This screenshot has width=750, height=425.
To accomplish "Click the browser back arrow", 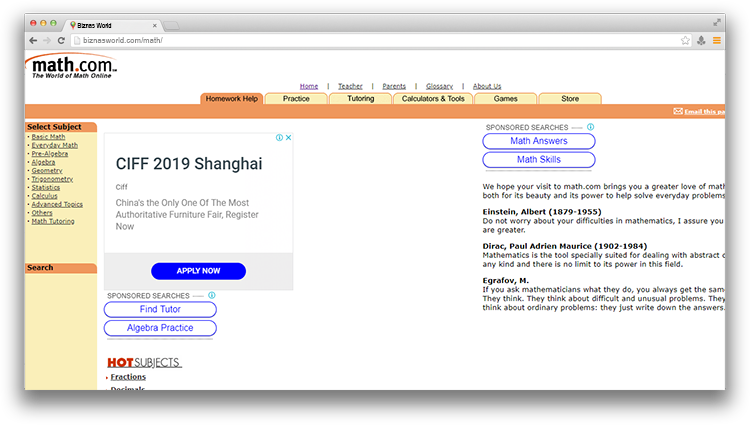I will click(x=33, y=40).
